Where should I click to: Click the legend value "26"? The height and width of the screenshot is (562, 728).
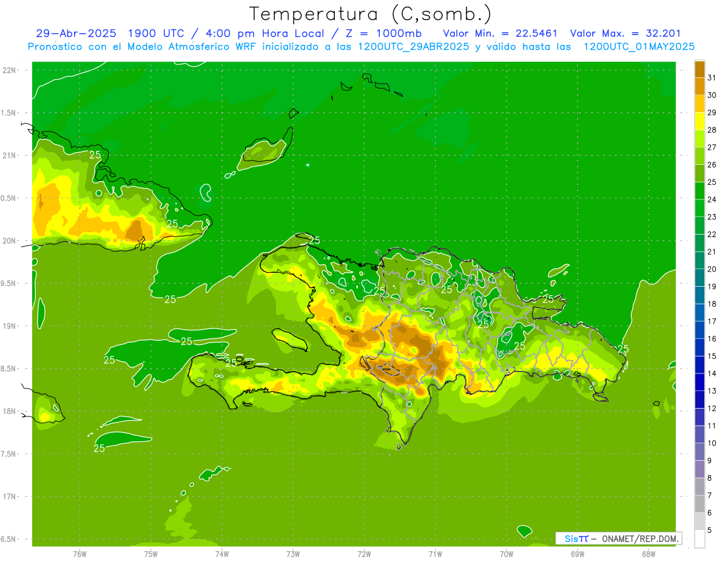712,164
